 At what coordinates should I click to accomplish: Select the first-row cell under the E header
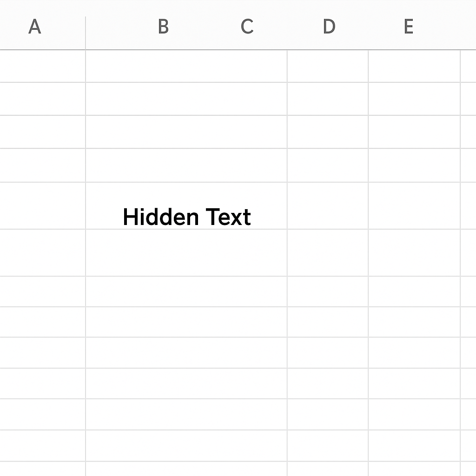pos(414,66)
